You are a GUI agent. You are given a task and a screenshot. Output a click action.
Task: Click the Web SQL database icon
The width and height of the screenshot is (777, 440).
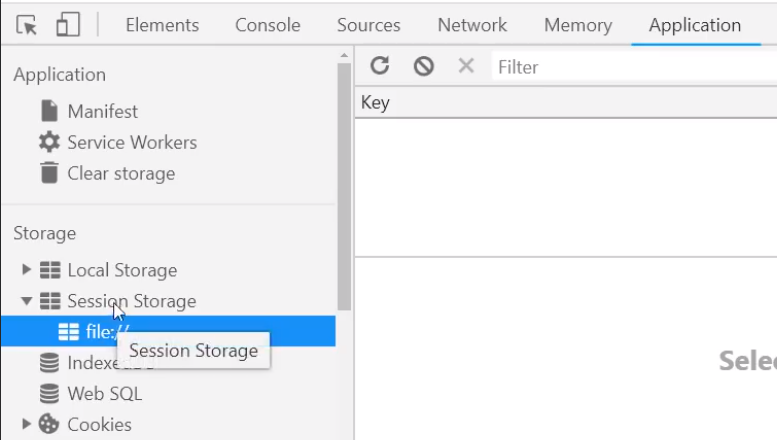click(49, 394)
